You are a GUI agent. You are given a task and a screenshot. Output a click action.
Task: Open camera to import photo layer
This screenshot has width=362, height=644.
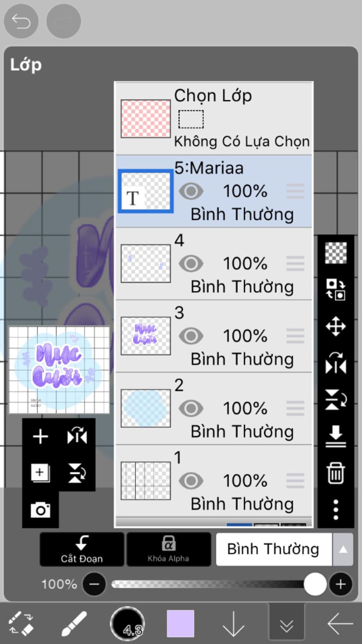[x=40, y=510]
